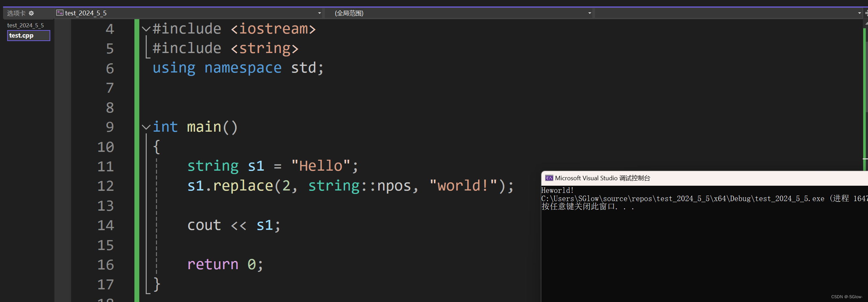Click the split editor handle at top right
This screenshot has width=868, height=302.
[866, 13]
